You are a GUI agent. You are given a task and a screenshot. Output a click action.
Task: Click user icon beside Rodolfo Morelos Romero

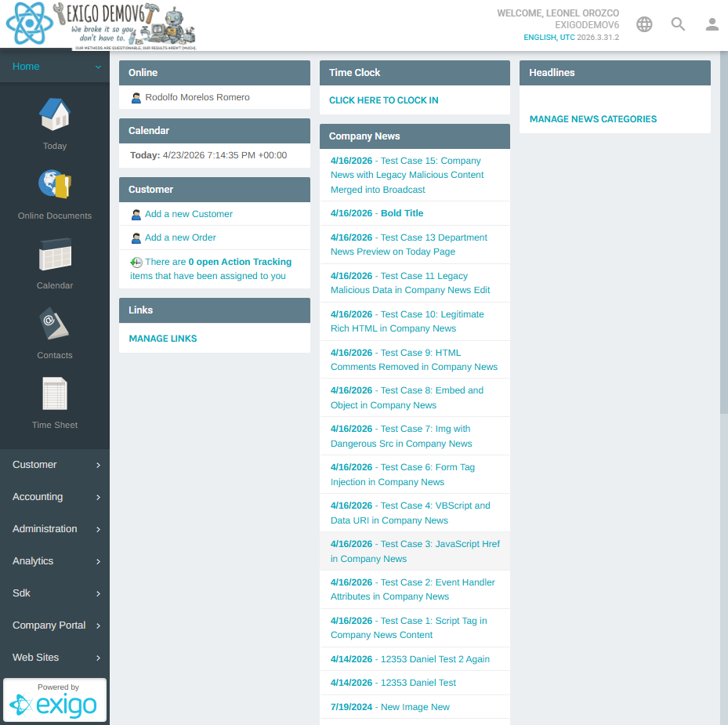(136, 98)
